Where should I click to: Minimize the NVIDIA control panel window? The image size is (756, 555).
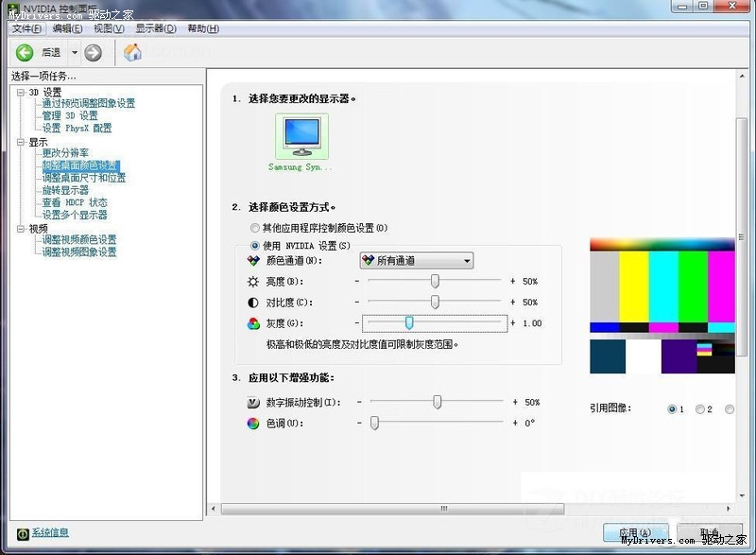tap(682, 6)
